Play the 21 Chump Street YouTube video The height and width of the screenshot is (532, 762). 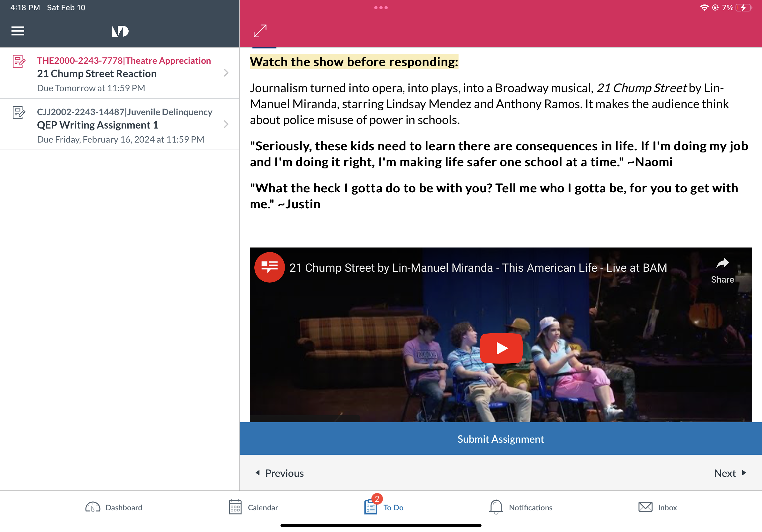pos(501,348)
